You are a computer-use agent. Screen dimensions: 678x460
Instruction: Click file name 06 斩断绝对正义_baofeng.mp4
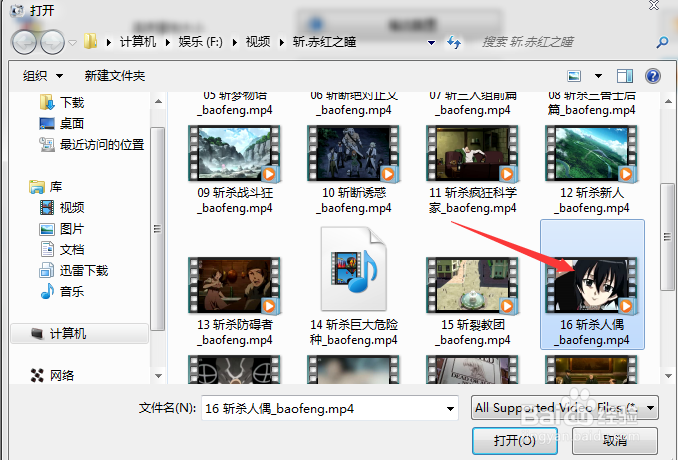354,104
